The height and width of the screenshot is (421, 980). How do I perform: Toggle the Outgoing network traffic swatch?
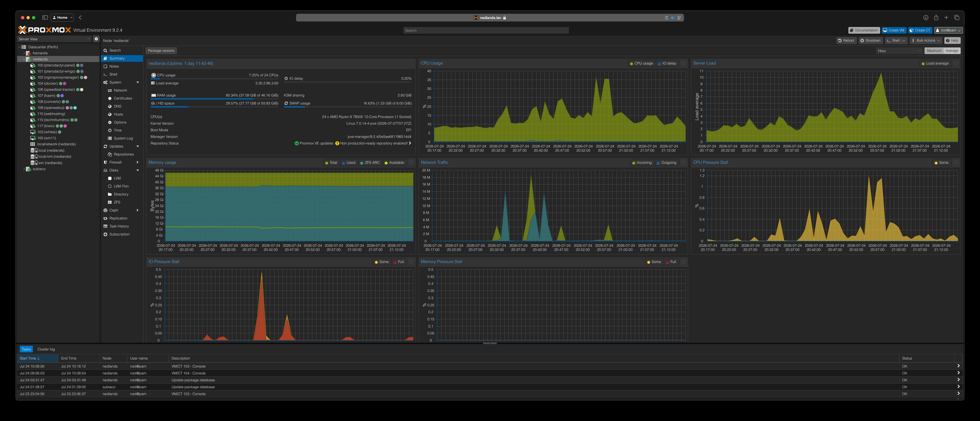point(659,163)
